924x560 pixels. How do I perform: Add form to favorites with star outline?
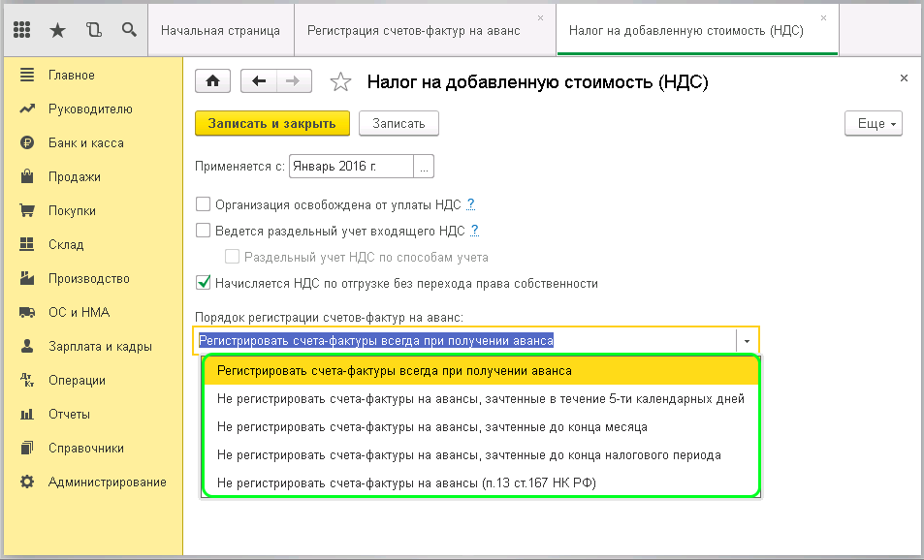tap(340, 83)
